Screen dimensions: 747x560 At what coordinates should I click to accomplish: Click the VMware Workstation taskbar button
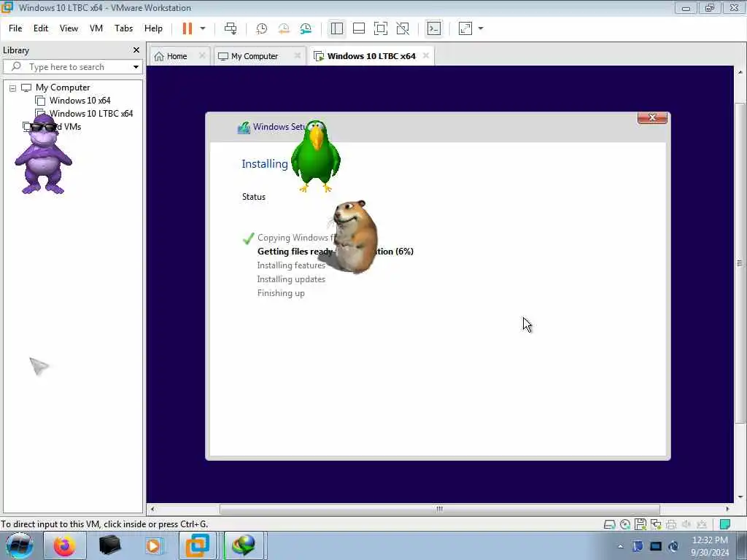(x=197, y=545)
